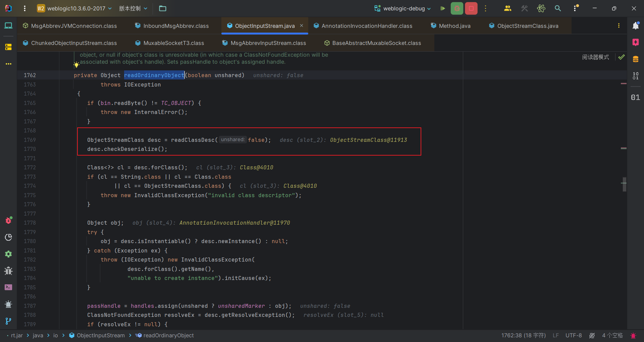
Task: Click the yellow intention lightbulb
Action: tap(76, 65)
